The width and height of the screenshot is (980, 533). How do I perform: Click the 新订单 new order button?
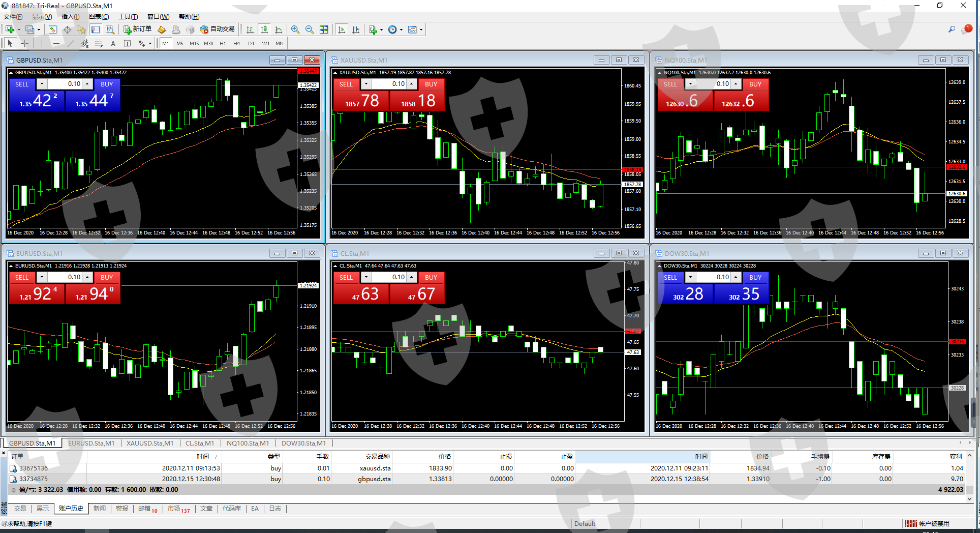pyautogui.click(x=137, y=29)
